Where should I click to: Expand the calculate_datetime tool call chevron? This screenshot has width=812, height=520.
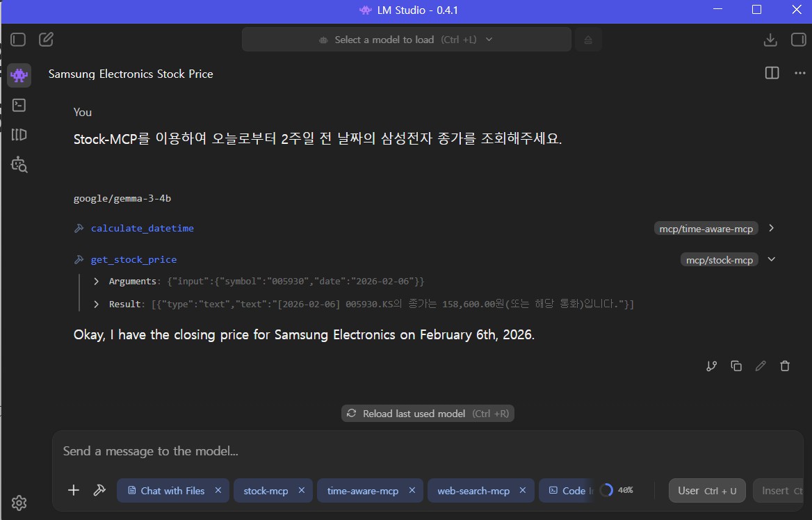point(771,228)
